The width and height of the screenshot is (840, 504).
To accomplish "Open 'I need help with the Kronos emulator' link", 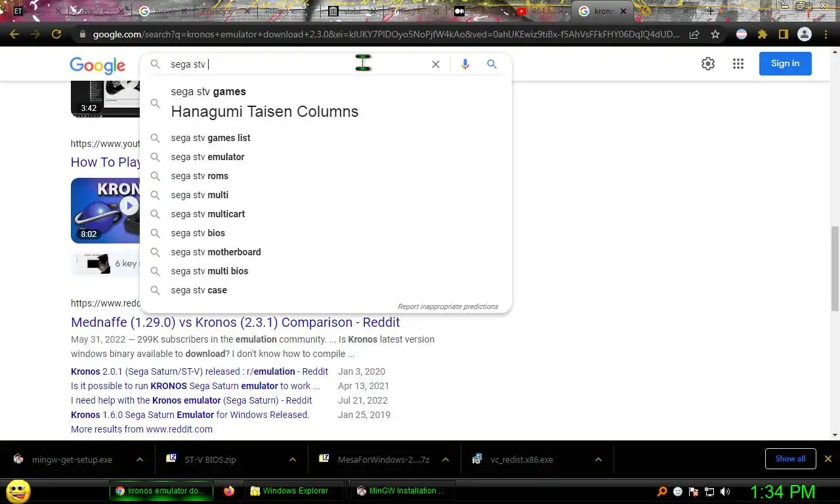I will click(x=192, y=400).
